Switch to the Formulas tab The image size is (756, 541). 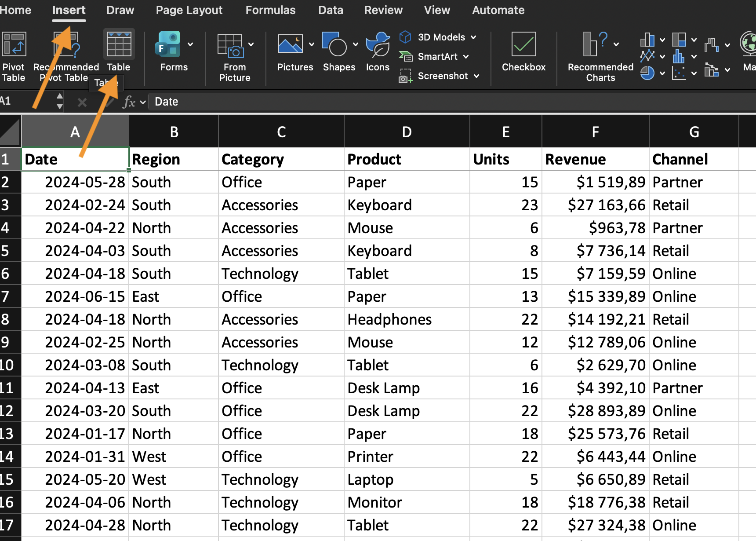(270, 10)
